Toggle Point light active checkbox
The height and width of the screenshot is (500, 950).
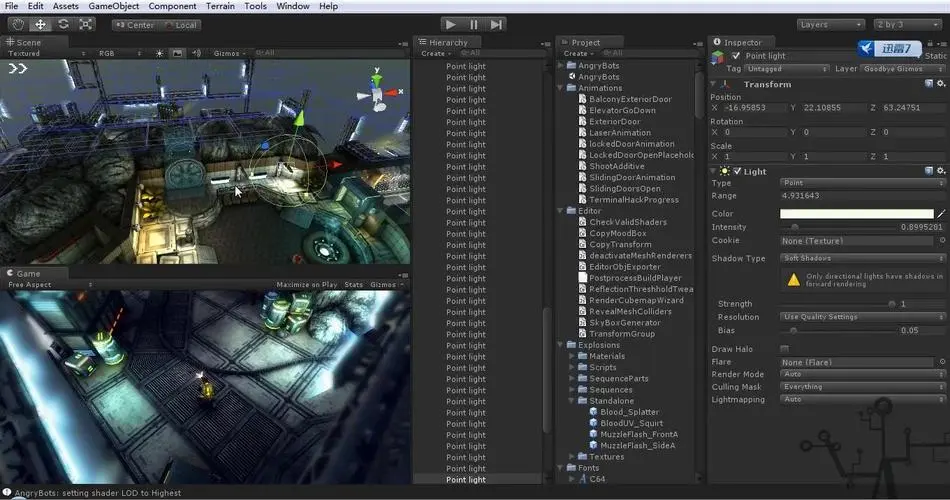point(735,56)
